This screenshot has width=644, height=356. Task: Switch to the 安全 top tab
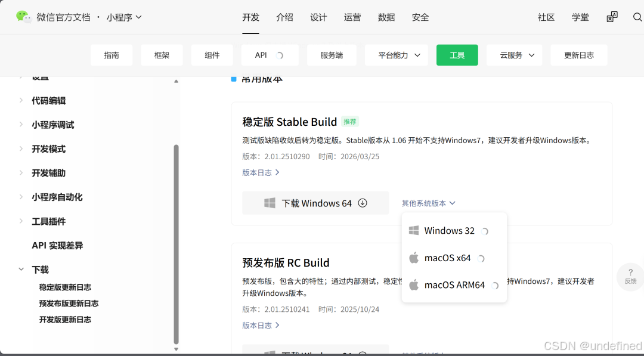click(x=420, y=17)
